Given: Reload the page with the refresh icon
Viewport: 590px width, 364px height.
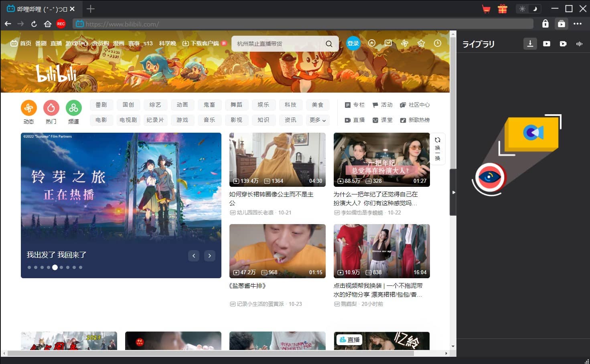Looking at the screenshot, I should (34, 24).
